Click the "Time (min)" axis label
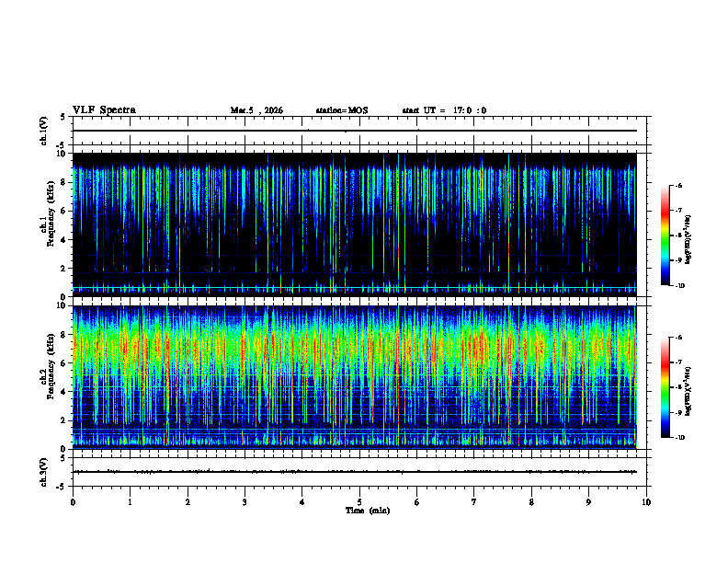 coord(368,511)
